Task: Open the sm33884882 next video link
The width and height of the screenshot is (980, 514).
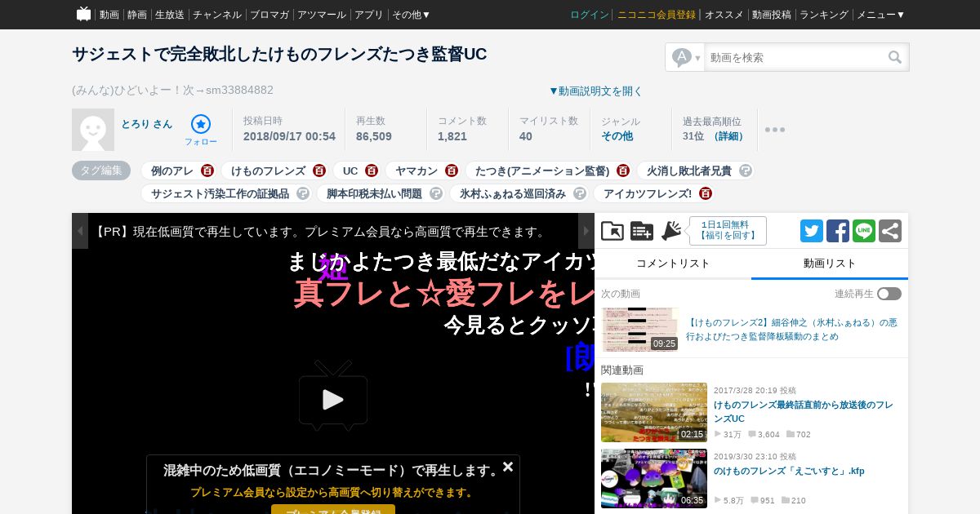Action: click(239, 91)
